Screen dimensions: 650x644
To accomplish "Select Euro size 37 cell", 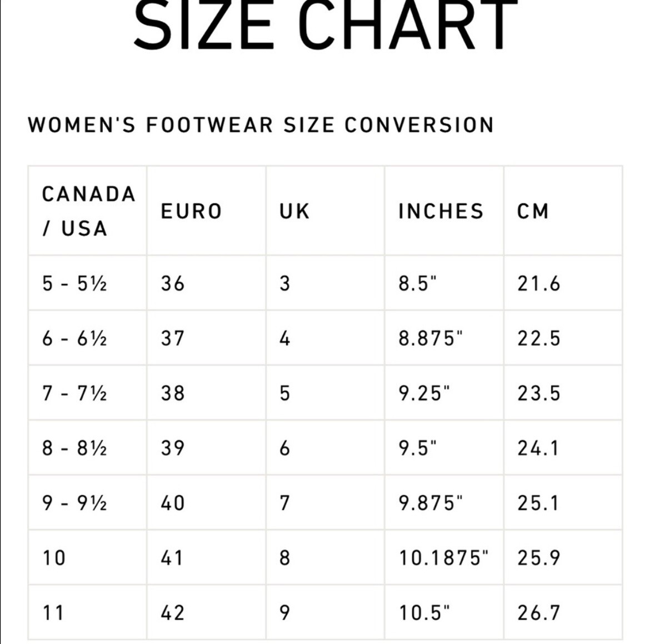I will (207, 338).
